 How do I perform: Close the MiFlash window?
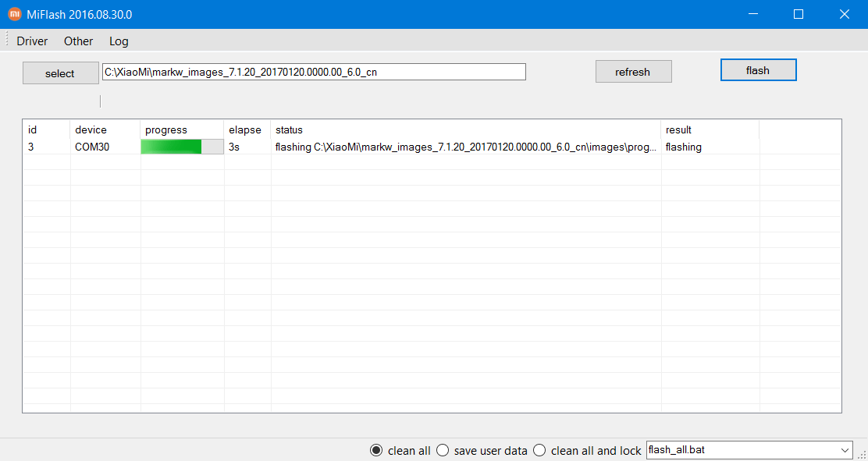(845, 14)
